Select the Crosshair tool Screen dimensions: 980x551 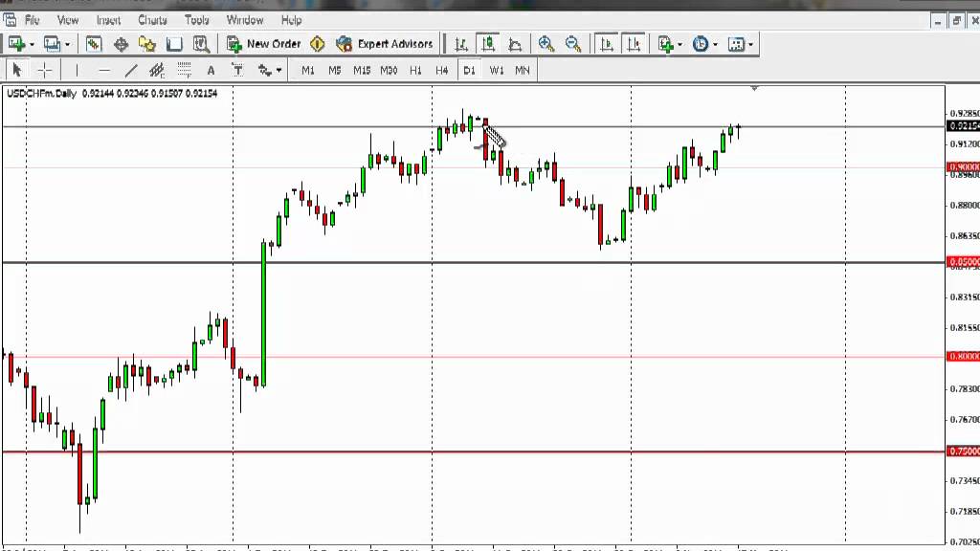(x=45, y=70)
